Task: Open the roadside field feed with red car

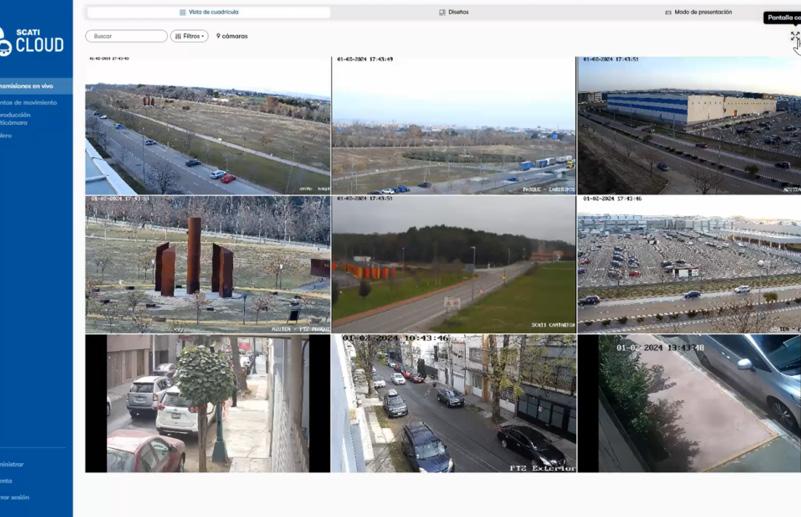Action: click(208, 125)
